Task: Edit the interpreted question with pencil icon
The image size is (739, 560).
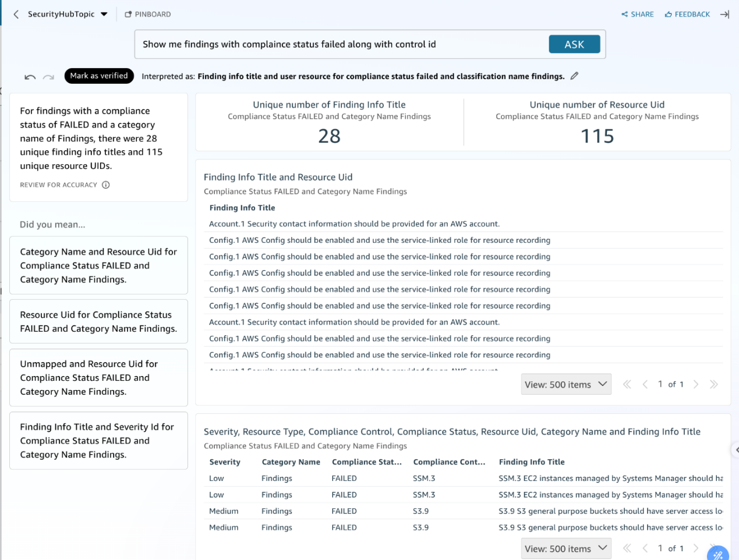Action: [x=574, y=76]
